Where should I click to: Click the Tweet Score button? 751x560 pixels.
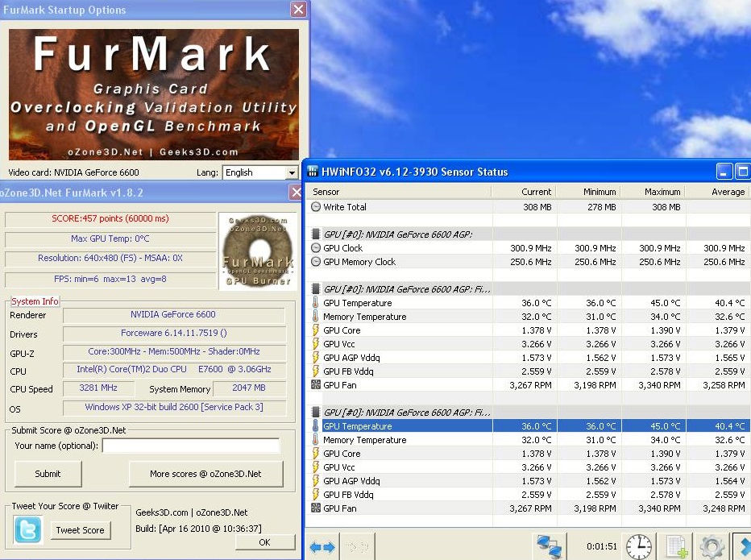[80, 530]
